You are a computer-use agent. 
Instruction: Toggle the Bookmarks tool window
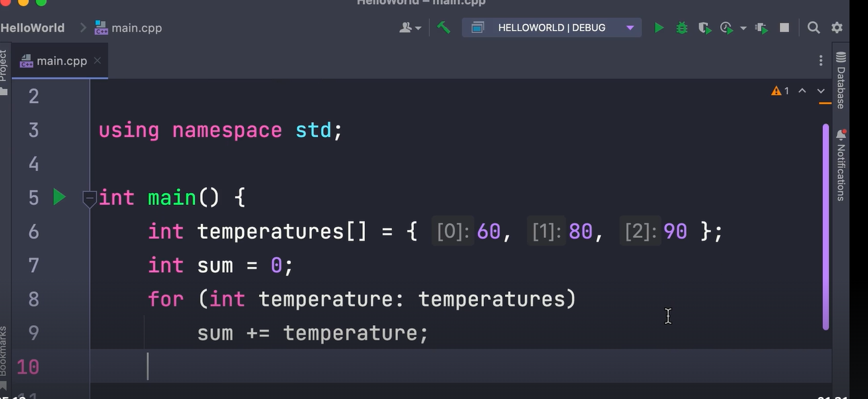[5, 350]
